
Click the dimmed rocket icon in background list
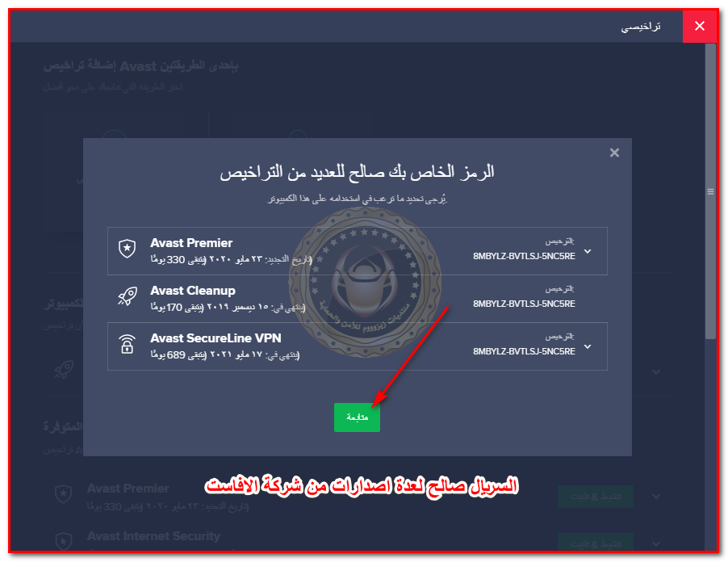pyautogui.click(x=64, y=370)
